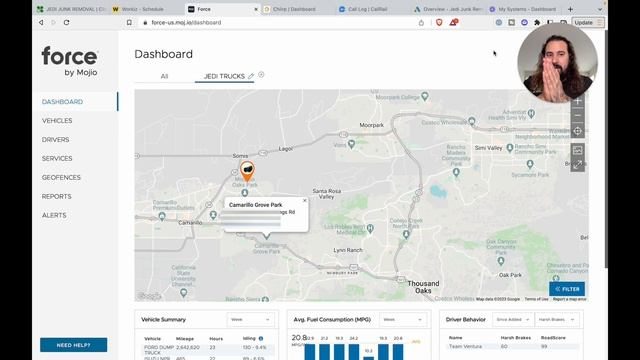The height and width of the screenshot is (360, 640).
Task: Recenter the map with the crosshair icon
Action: [x=577, y=131]
